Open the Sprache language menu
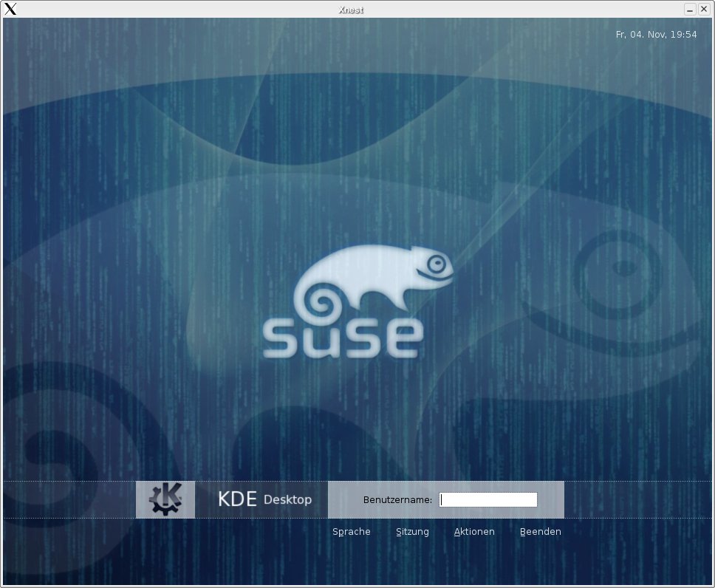Viewport: 715px width, 588px height. tap(351, 532)
